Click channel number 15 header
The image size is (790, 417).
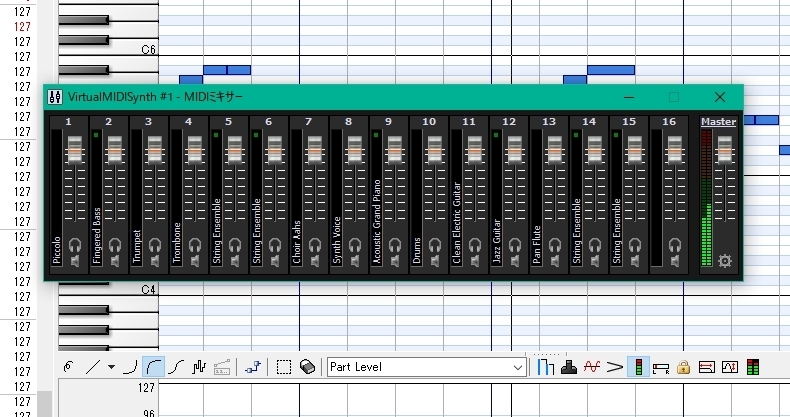(x=629, y=121)
